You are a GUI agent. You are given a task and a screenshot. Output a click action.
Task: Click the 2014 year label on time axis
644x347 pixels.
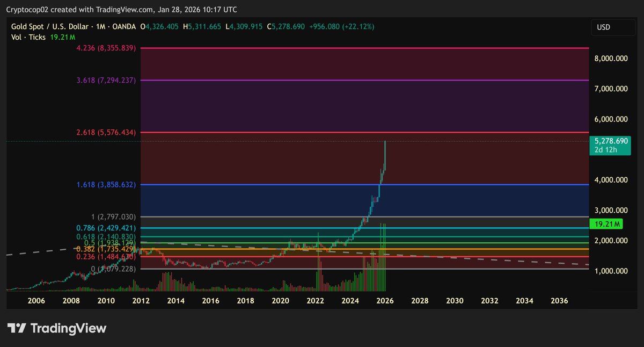[x=176, y=301]
